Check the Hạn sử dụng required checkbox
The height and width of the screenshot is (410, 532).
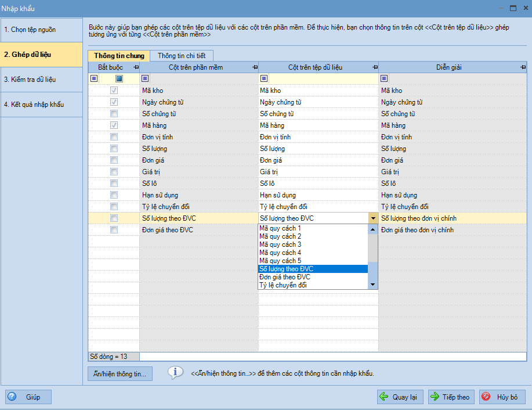click(114, 195)
